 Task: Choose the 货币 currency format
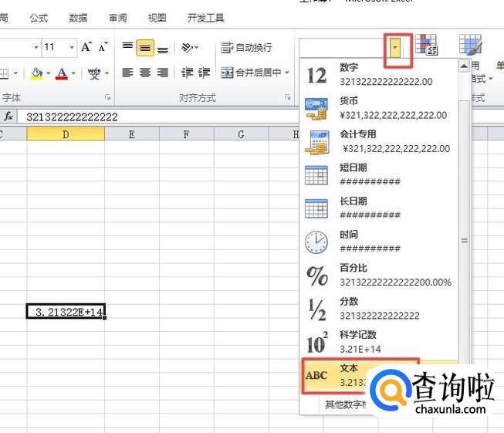pos(379,109)
